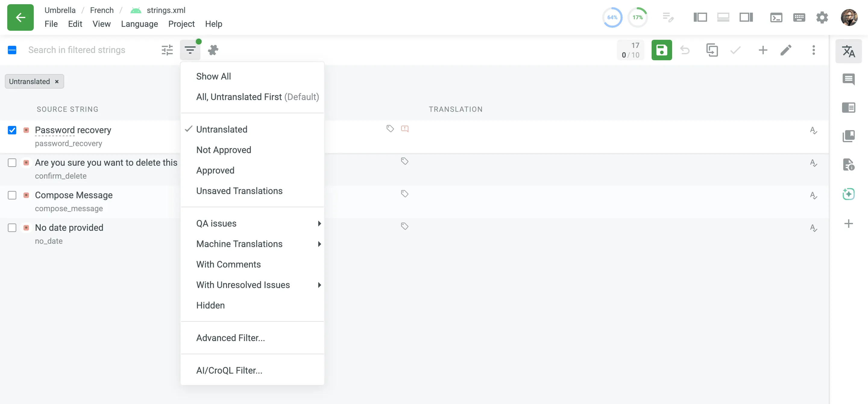Screen dimensions: 868x404
Task: Click the select-all strings checkbox
Action: [12, 50]
